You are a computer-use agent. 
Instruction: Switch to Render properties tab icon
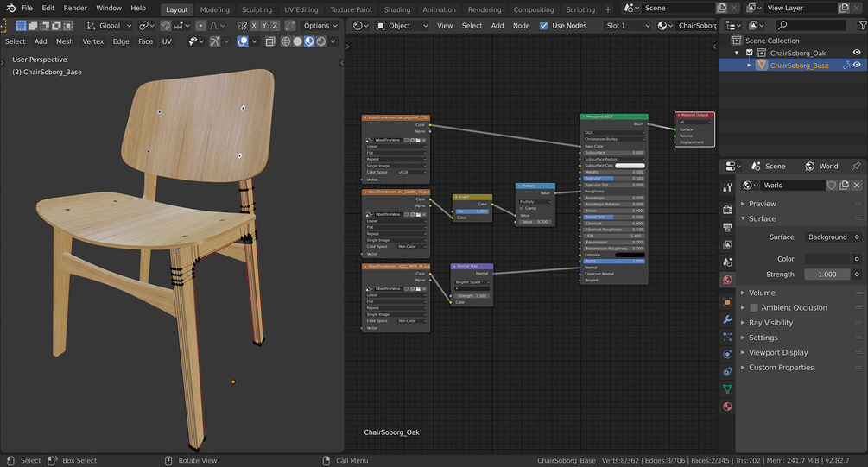tap(727, 210)
